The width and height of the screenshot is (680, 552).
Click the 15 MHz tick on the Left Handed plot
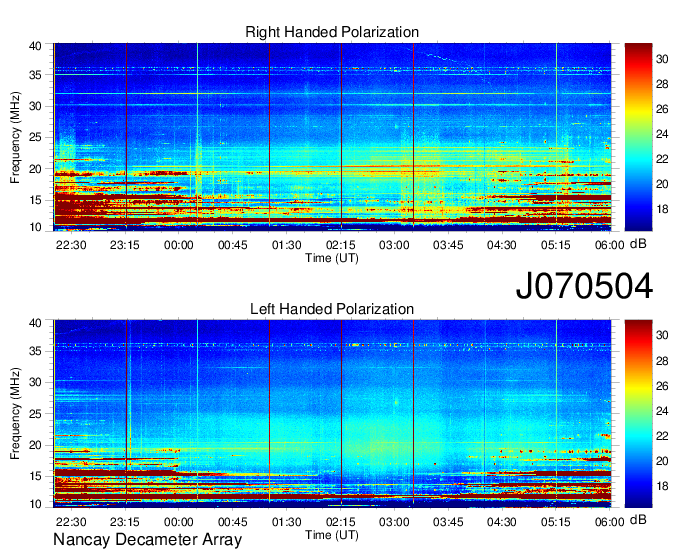point(35,477)
